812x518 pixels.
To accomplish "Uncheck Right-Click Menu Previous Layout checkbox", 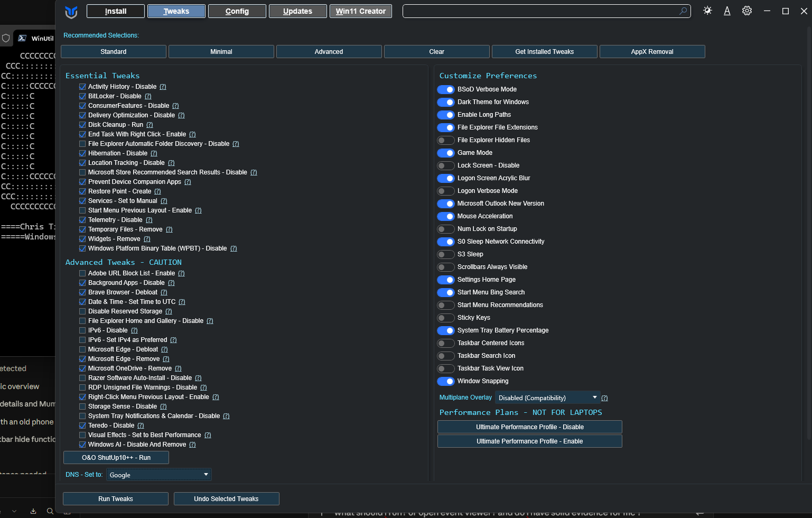I will pyautogui.click(x=82, y=397).
